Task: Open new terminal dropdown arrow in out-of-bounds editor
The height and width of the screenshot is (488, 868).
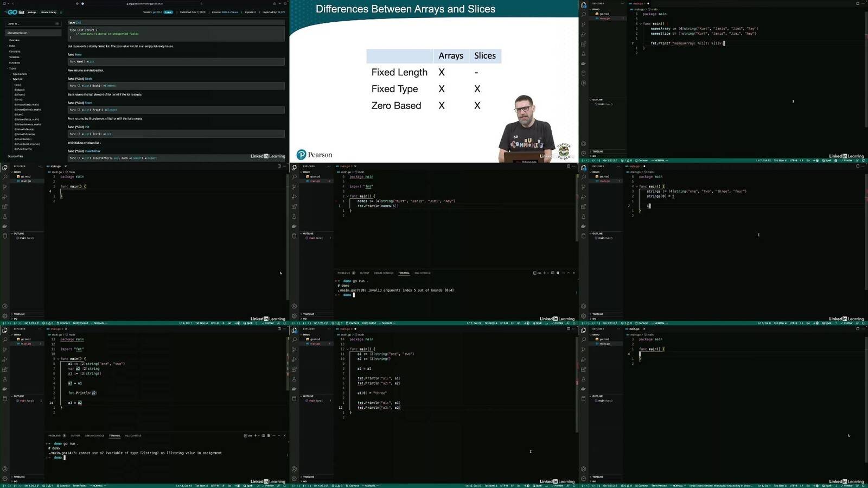Action: pos(547,273)
